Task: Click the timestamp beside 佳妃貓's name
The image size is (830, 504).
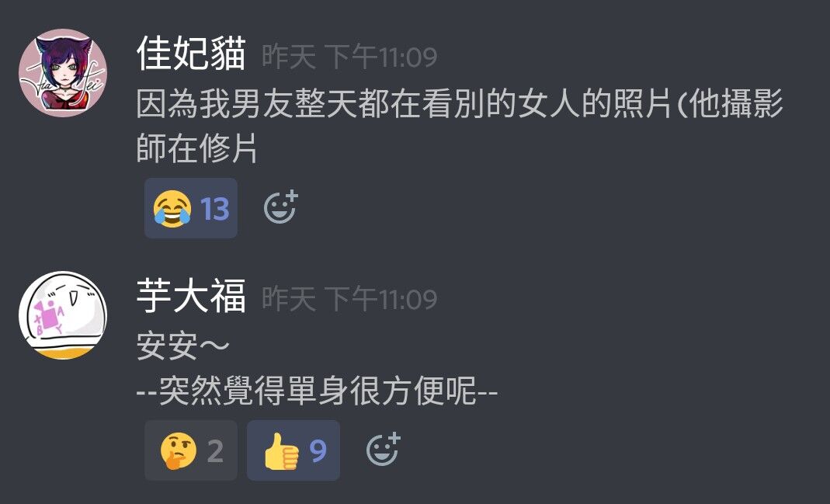Action: click(350, 57)
